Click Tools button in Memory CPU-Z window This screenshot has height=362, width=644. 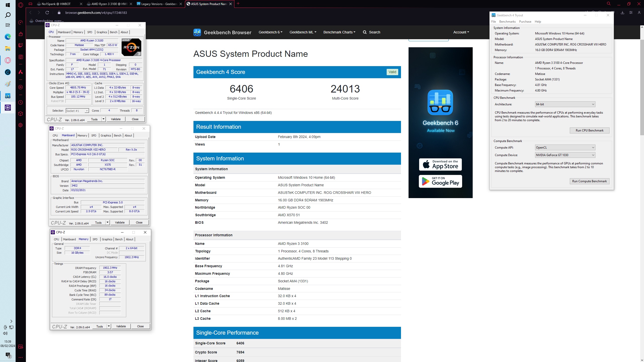click(100, 326)
